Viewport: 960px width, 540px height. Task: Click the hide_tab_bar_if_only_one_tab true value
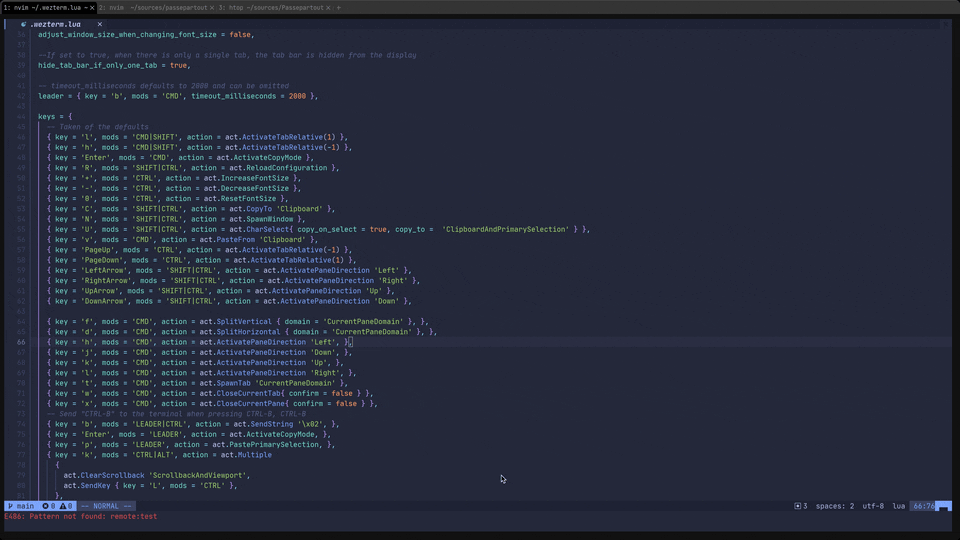pyautogui.click(x=177, y=65)
